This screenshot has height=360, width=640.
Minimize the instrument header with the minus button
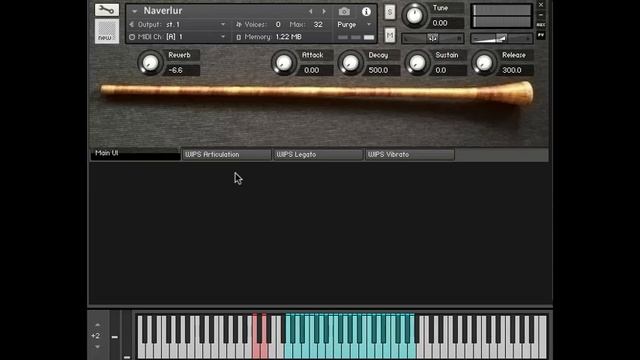pyautogui.click(x=541, y=15)
